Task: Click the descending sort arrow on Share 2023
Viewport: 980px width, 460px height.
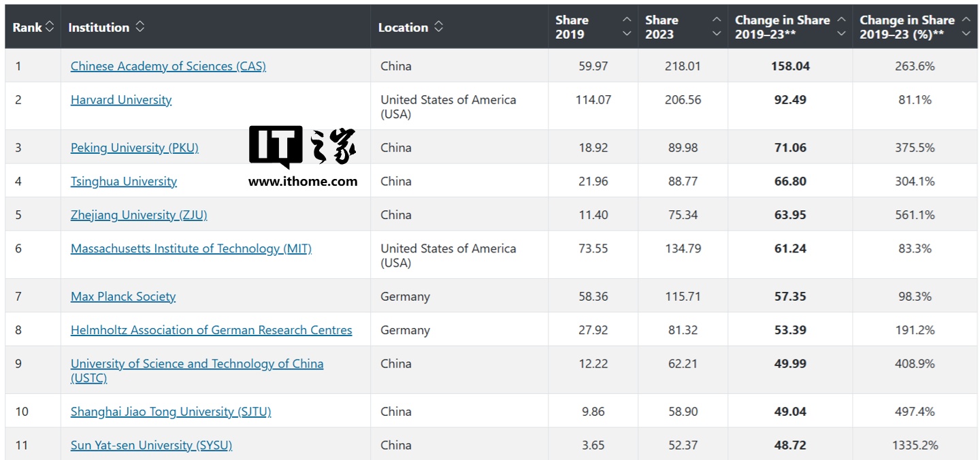Action: pos(717,33)
